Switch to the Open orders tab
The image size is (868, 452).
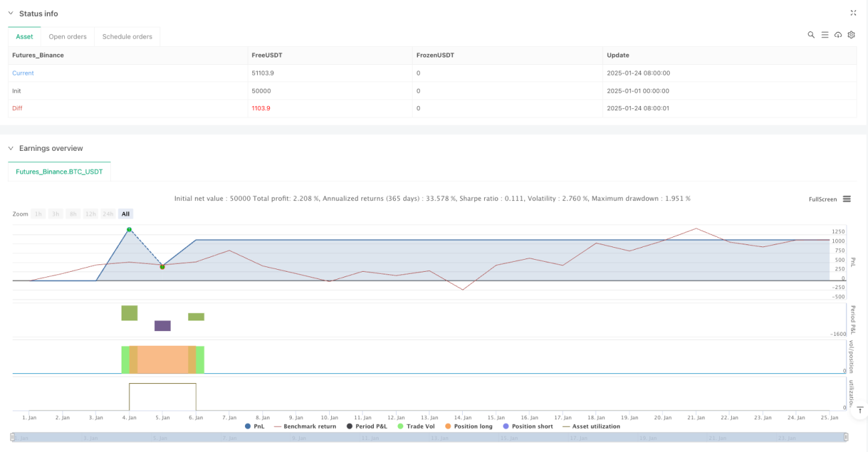(67, 37)
